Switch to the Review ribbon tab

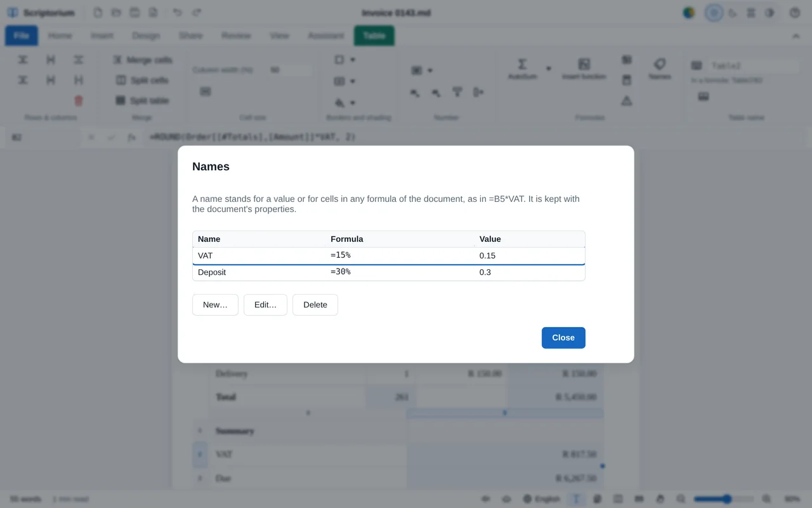pos(236,36)
